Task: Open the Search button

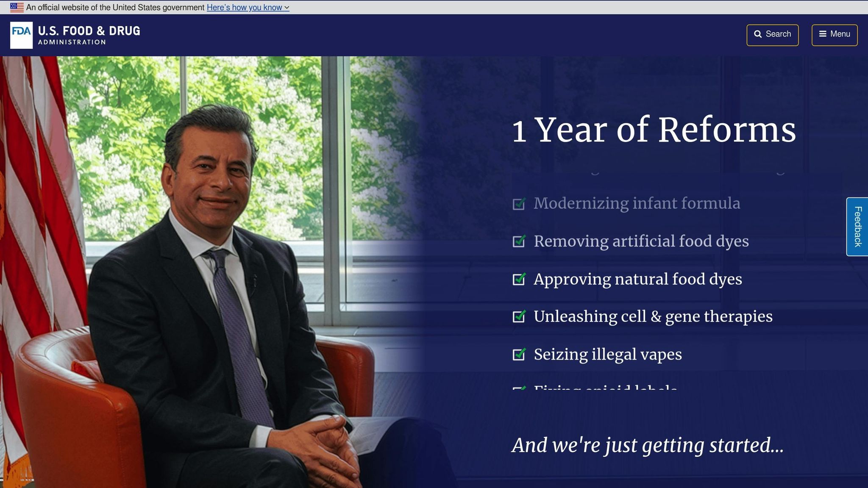Action: [x=772, y=35]
